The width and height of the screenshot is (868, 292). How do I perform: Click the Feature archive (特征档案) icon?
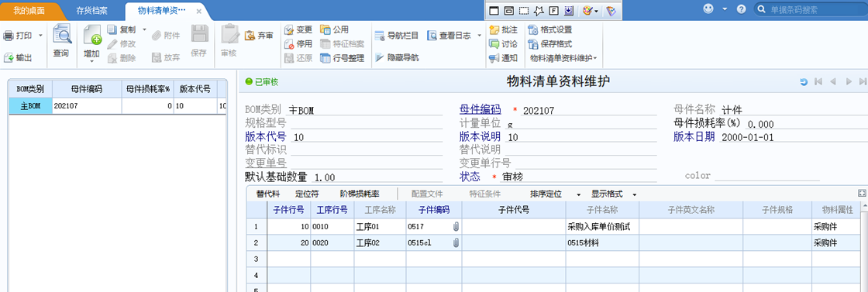point(325,43)
